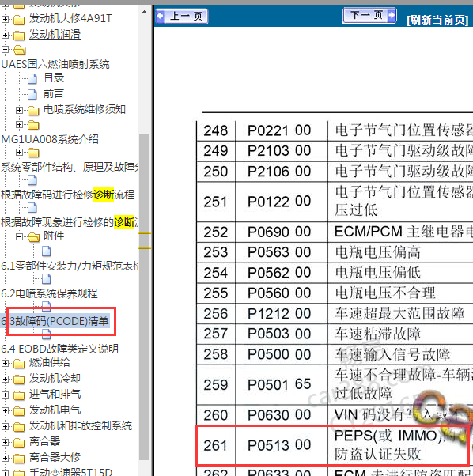This screenshot has width=473, height=476.
Task: Open the 目录 page in tree
Action: 54,77
